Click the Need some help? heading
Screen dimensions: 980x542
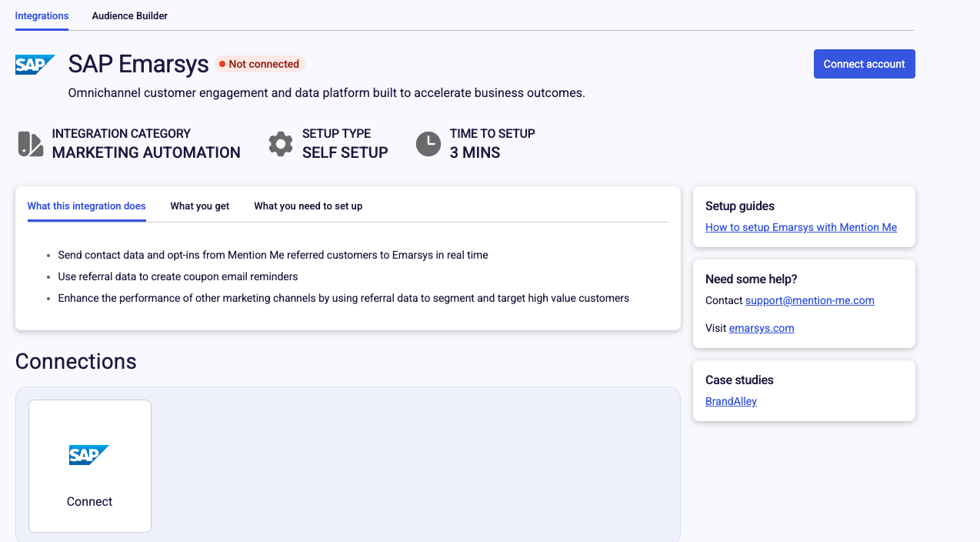(752, 279)
